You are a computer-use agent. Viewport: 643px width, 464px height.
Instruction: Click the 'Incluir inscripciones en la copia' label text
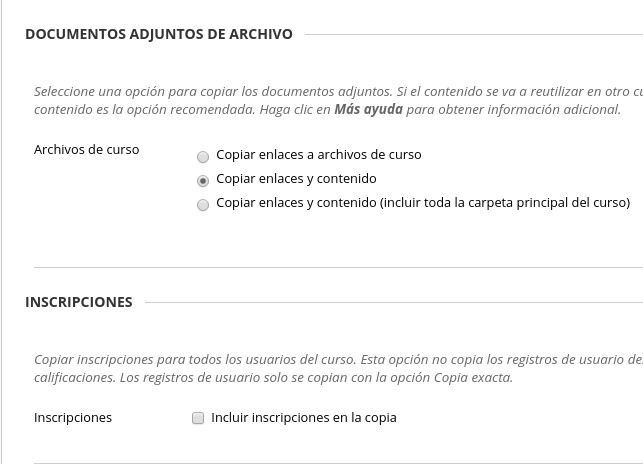(x=303, y=418)
